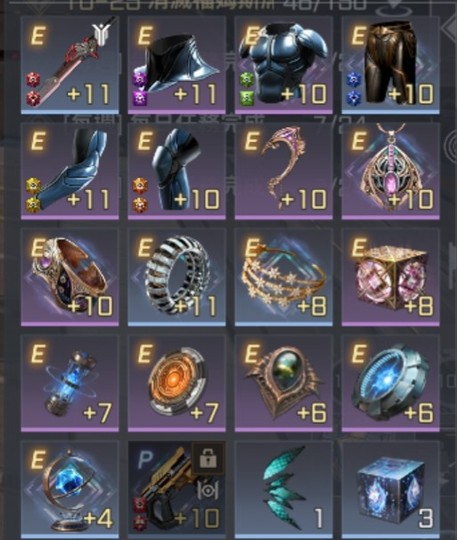The width and height of the screenshot is (457, 540).
Task: Select the blue energy vial +7
Action: [x=70, y=383]
